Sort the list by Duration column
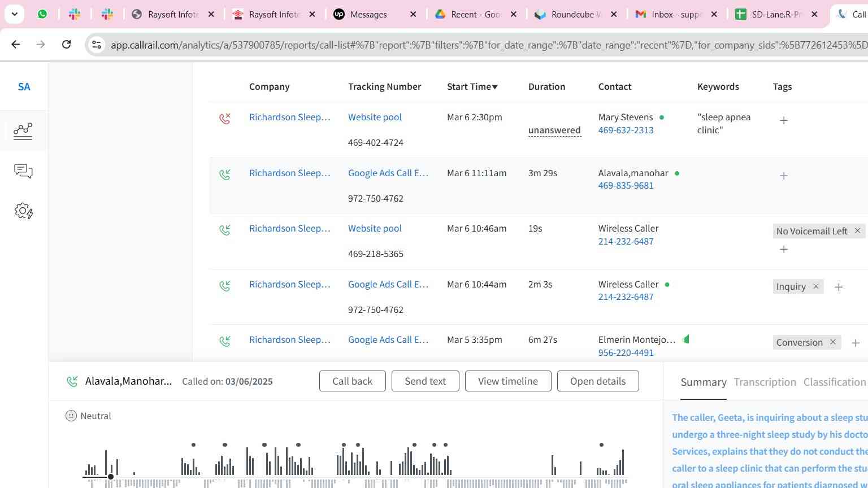Viewport: 868px width, 488px height. 546,86
